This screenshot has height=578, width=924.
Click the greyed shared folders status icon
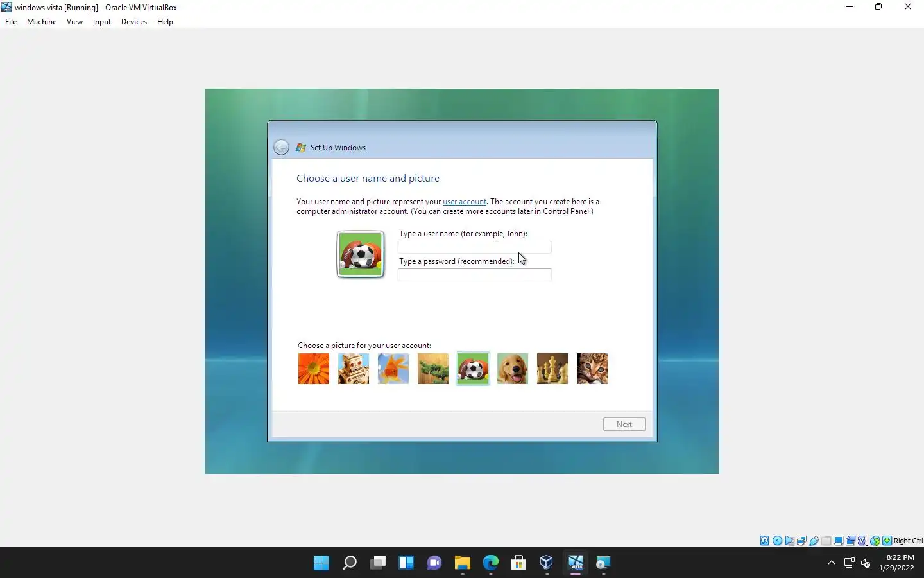point(826,541)
